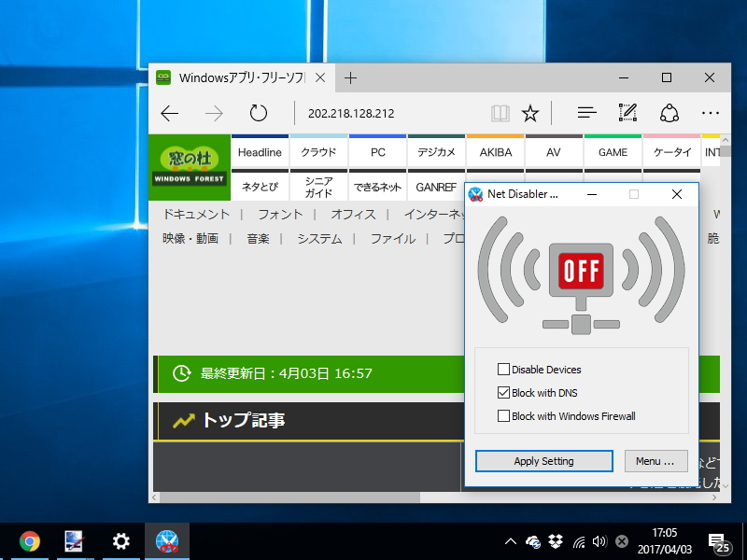Uncheck Block with DNS

502,393
